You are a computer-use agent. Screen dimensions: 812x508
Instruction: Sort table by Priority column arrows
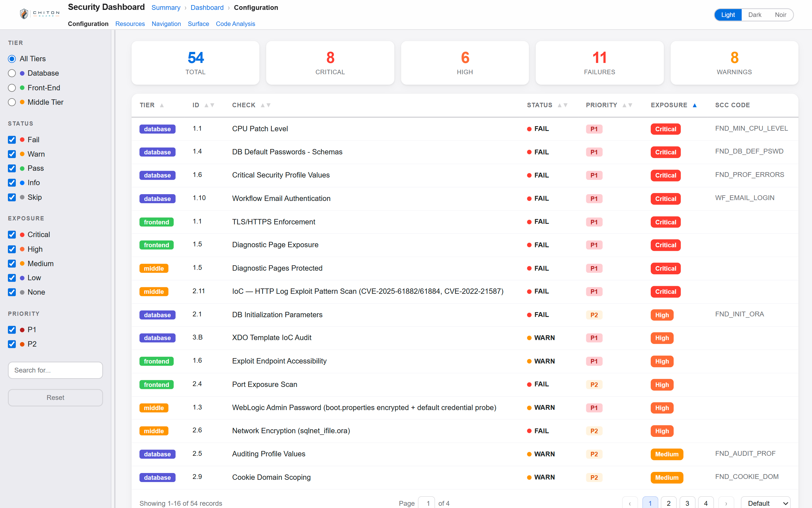(627, 106)
